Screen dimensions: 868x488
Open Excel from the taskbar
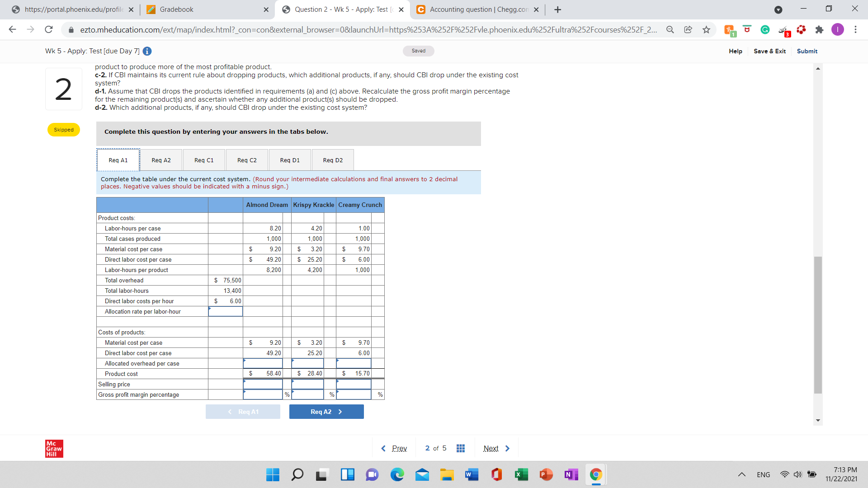pyautogui.click(x=521, y=474)
